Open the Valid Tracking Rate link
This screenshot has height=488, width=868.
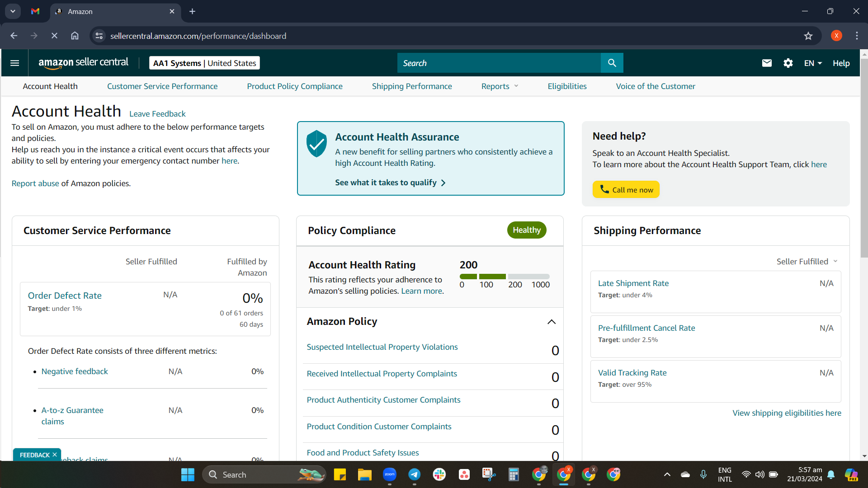[632, 373]
